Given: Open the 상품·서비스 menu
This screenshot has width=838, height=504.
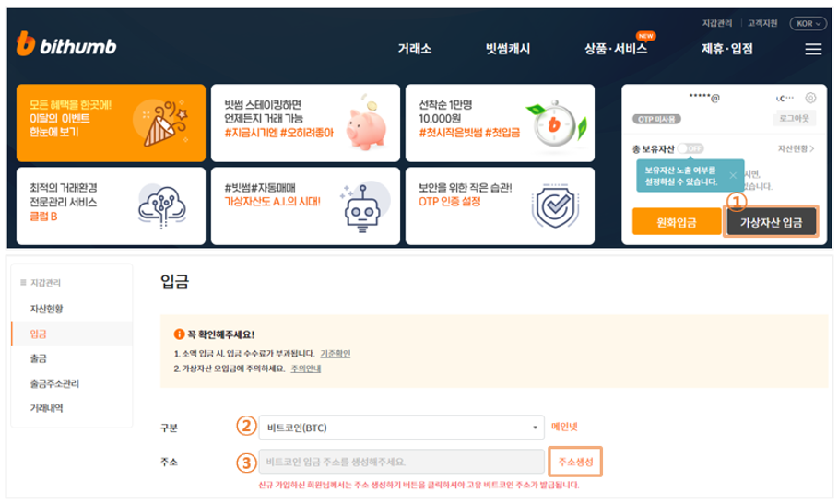Looking at the screenshot, I should [x=616, y=49].
